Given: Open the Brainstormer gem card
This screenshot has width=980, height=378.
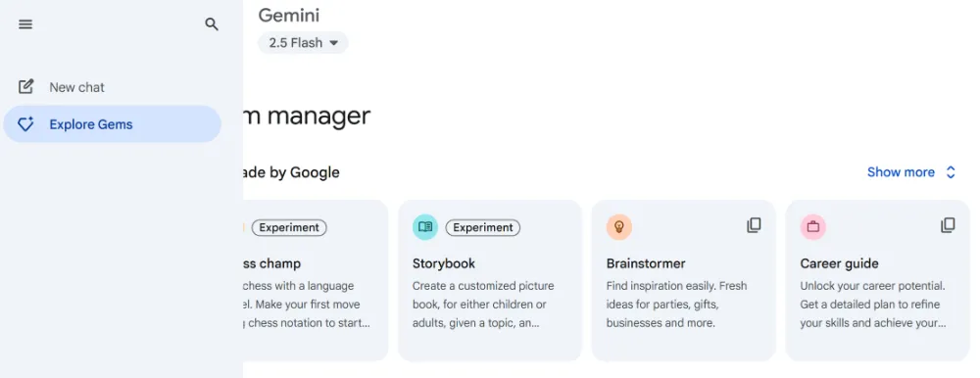Looking at the screenshot, I should click(x=683, y=280).
